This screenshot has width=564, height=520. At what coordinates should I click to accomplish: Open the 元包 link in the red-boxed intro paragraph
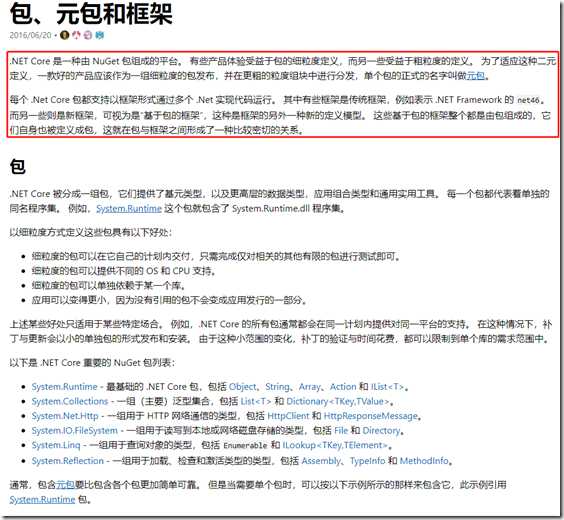click(476, 76)
